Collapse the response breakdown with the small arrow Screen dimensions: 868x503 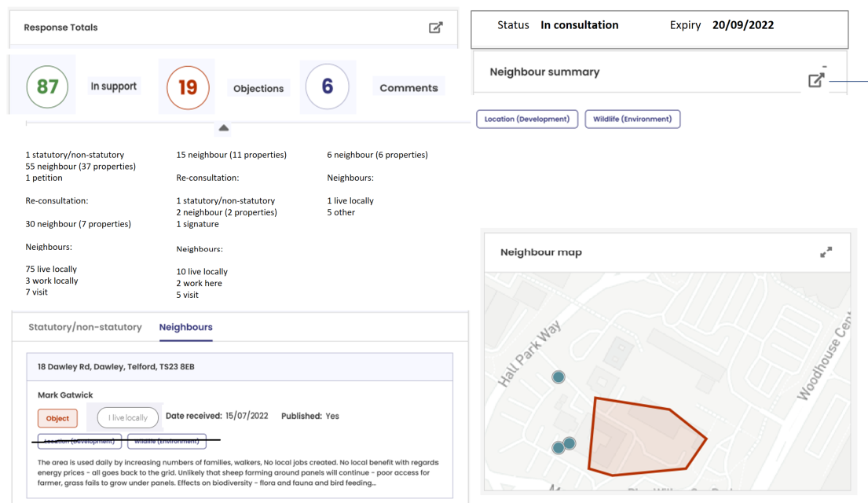223,127
